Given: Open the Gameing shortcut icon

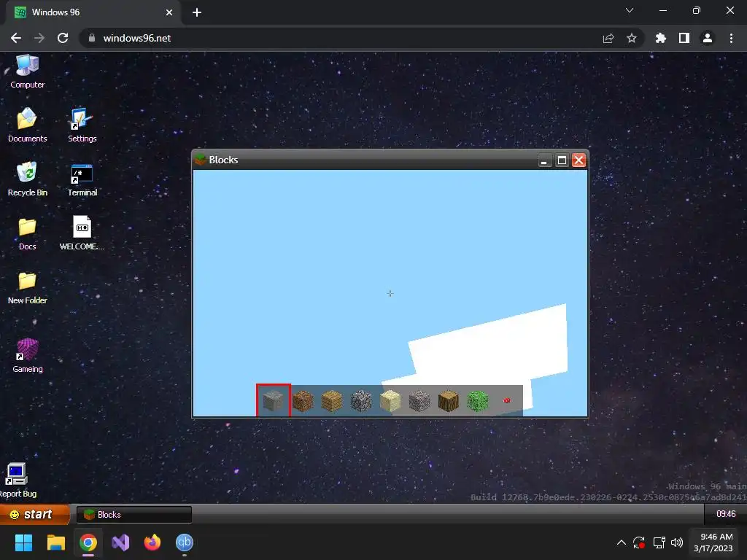Looking at the screenshot, I should coord(27,355).
